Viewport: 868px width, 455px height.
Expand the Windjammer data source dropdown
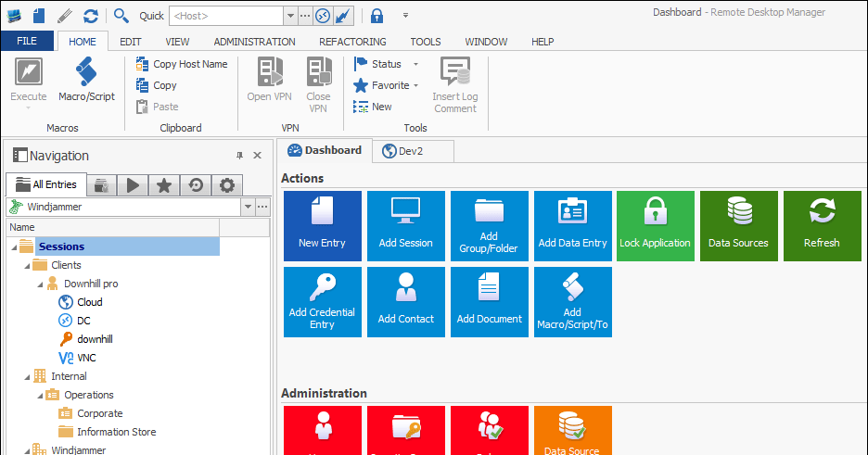248,207
